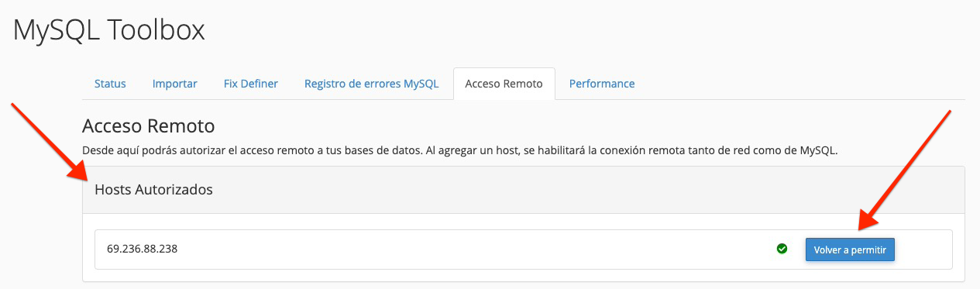The height and width of the screenshot is (289, 980).
Task: Click the sentence starting 'Desde aquí podrás autorizar'
Action: [x=252, y=150]
